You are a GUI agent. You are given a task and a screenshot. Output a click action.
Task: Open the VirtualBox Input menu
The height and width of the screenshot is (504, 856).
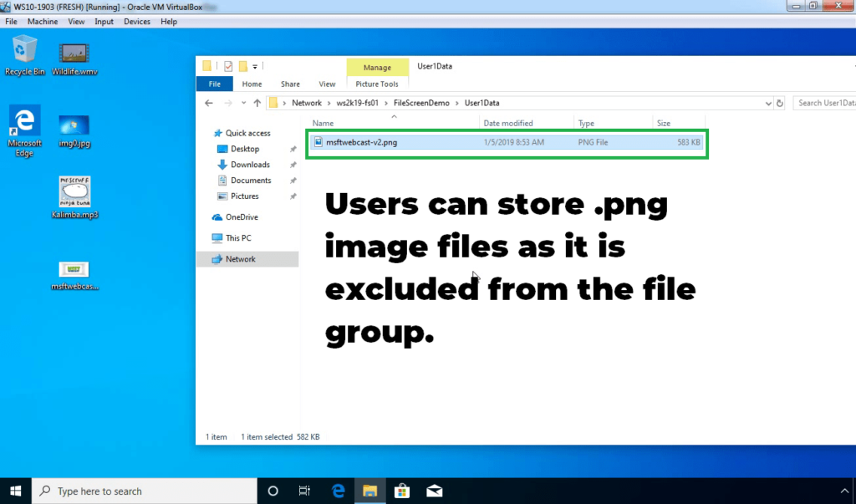pos(104,21)
